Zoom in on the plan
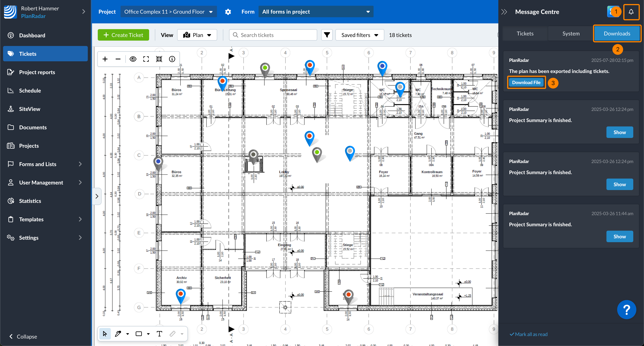This screenshot has height=346, width=644. (x=105, y=59)
